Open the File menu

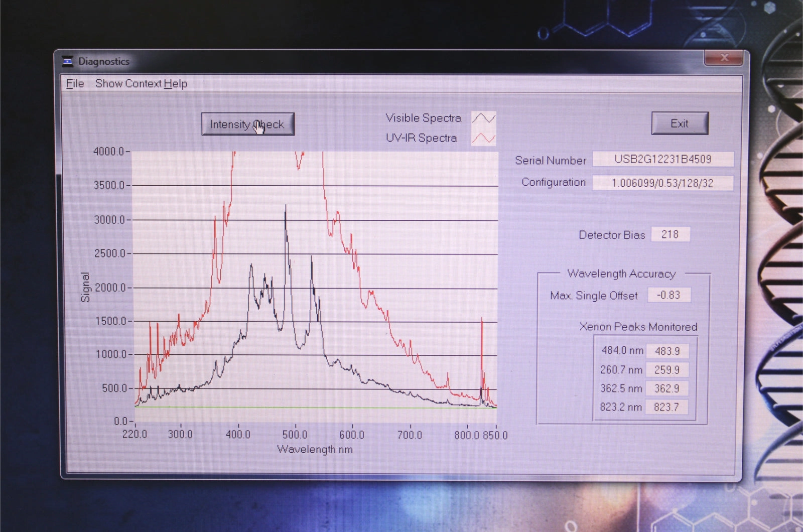pos(75,84)
